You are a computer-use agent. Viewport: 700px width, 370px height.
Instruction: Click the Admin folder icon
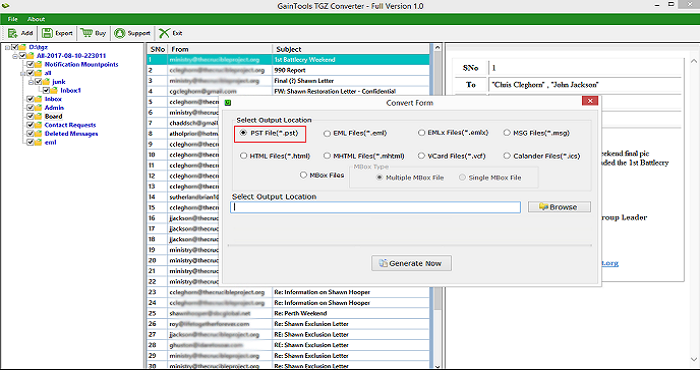click(38, 108)
